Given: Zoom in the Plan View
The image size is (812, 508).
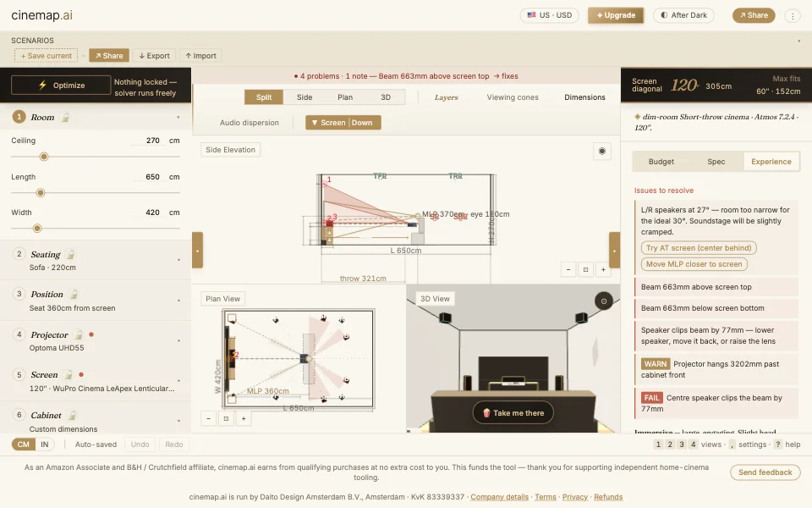Looking at the screenshot, I should point(244,418).
